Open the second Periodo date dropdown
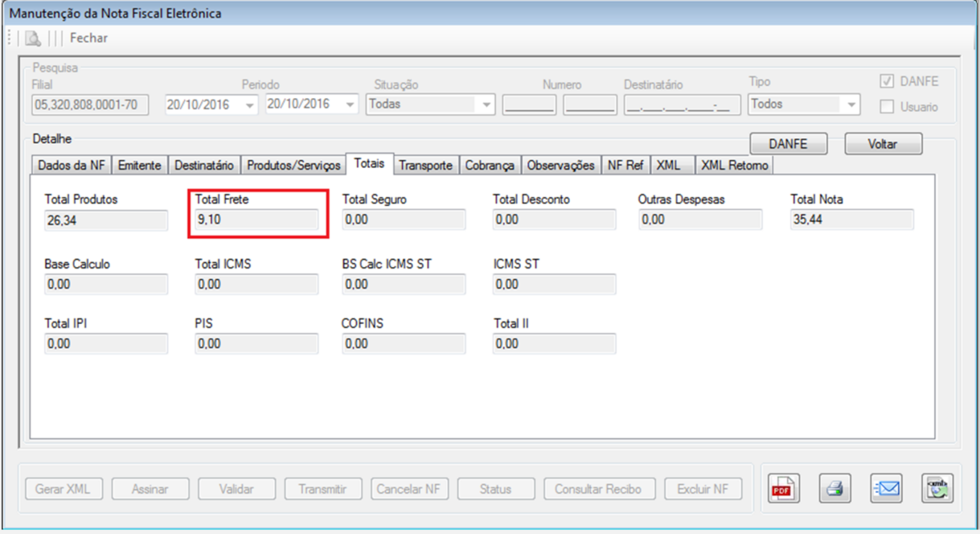The width and height of the screenshot is (980, 534). pos(350,105)
